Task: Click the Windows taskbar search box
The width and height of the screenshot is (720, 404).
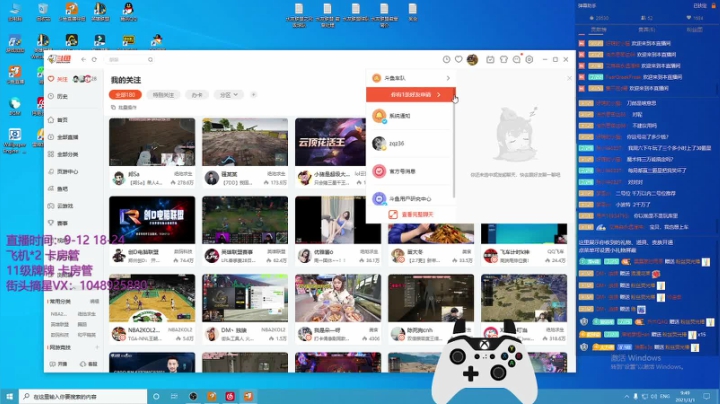Action: tap(83, 396)
